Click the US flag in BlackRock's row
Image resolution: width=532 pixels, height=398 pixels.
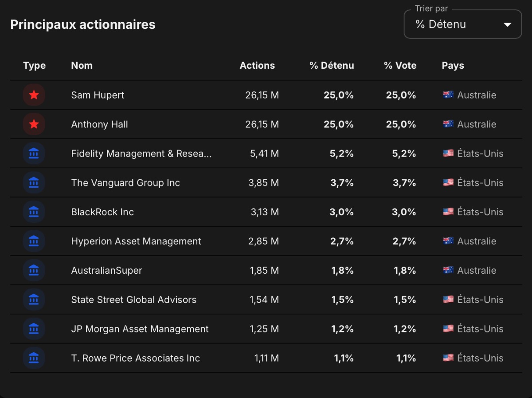tap(448, 212)
